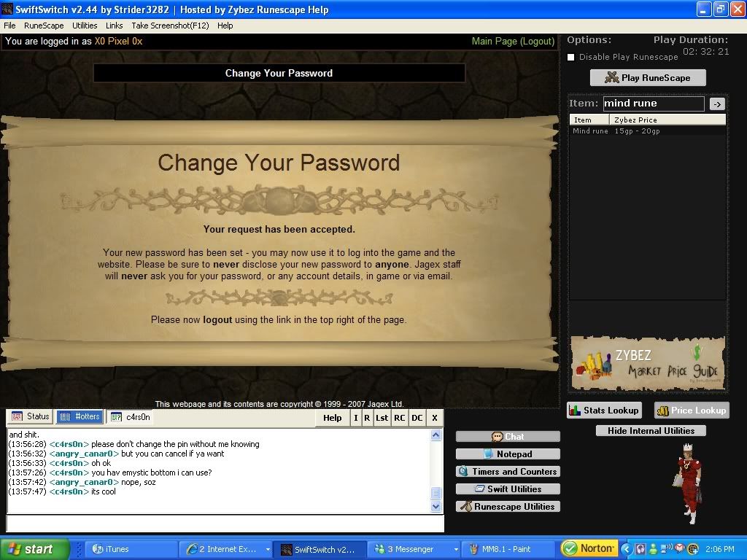Click the 'I' chat toolbar button
747x560 pixels.
[x=356, y=418]
